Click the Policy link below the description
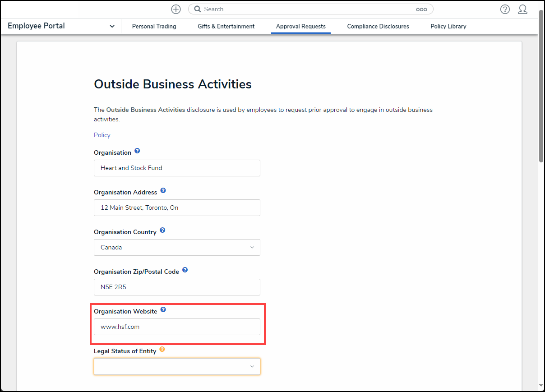The image size is (545, 392). (x=102, y=135)
